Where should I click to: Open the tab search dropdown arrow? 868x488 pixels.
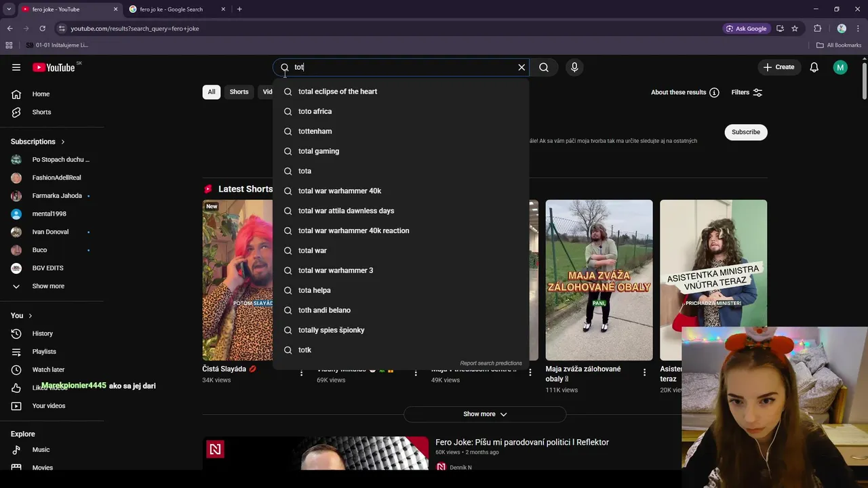click(x=9, y=9)
